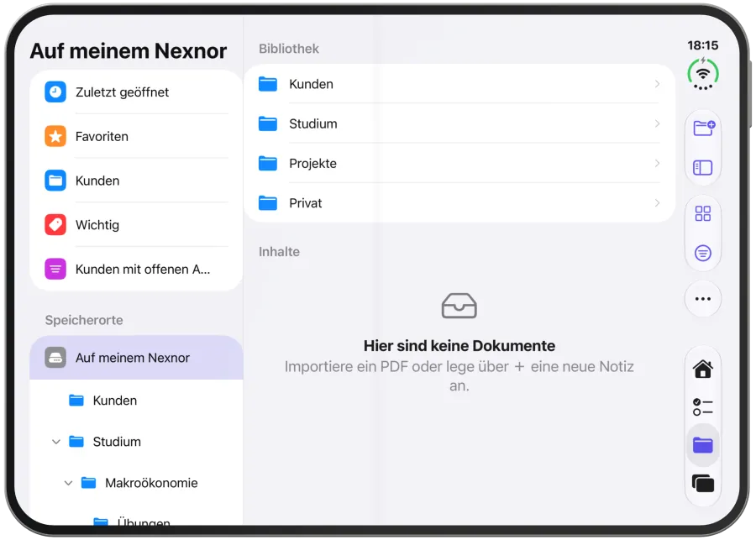Open Zuletzt geöffnet in sidebar
756x540 pixels.
136,92
